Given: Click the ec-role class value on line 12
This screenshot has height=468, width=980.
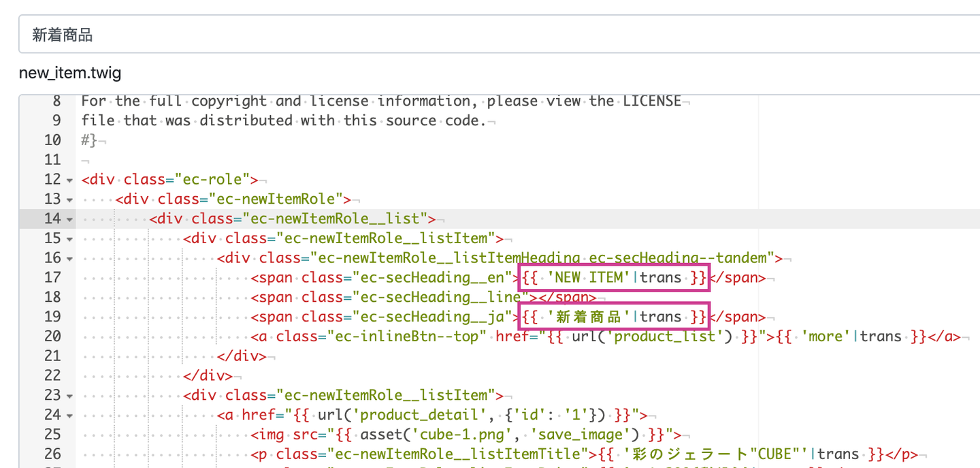Looking at the screenshot, I should (212, 180).
